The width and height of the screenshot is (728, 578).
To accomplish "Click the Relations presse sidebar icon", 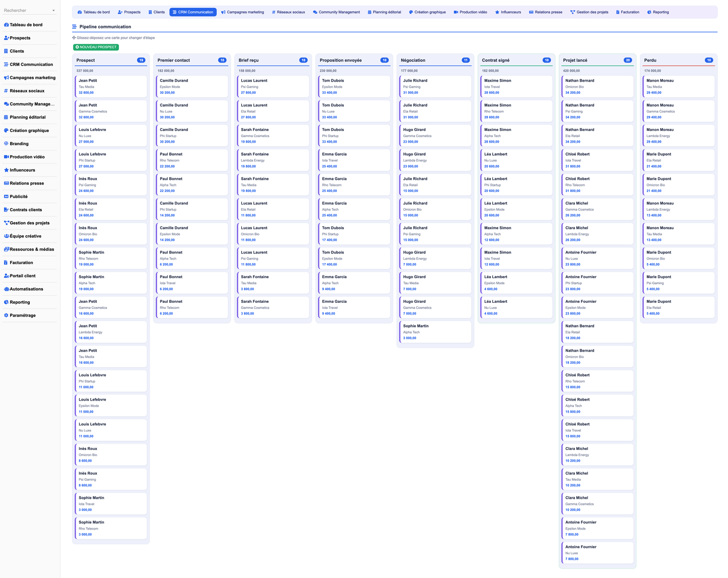I will (x=6, y=183).
